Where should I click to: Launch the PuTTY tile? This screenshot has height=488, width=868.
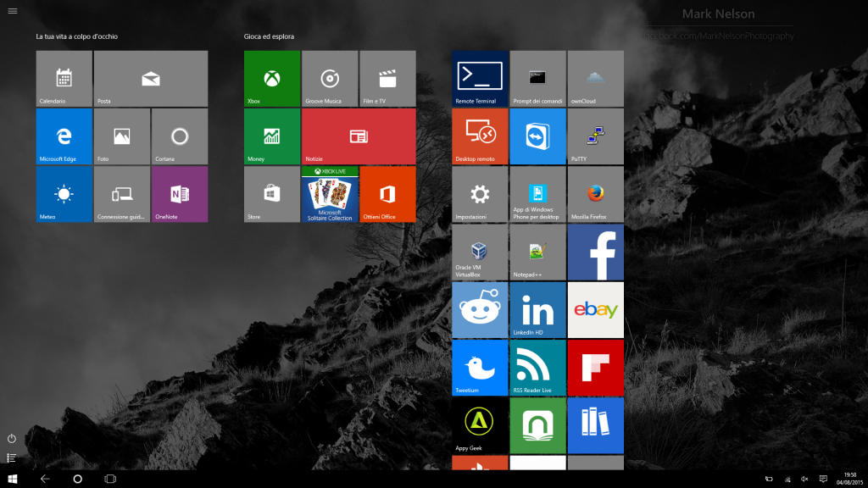(x=596, y=136)
